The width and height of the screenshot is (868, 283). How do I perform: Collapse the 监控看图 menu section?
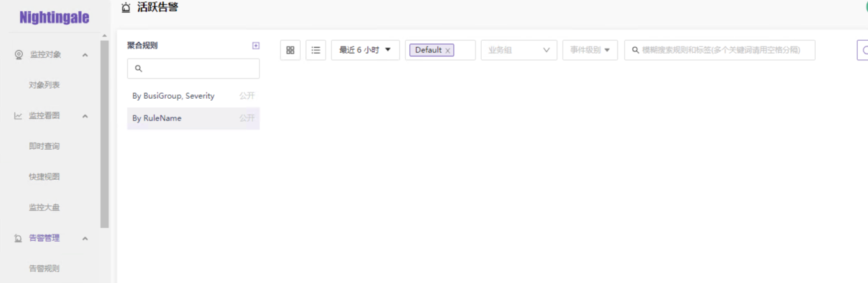85,116
